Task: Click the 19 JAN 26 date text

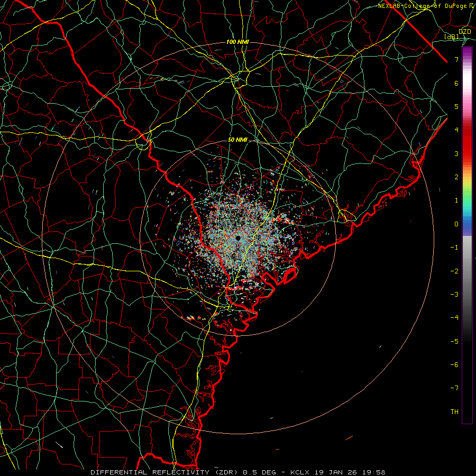Action: coord(335,472)
